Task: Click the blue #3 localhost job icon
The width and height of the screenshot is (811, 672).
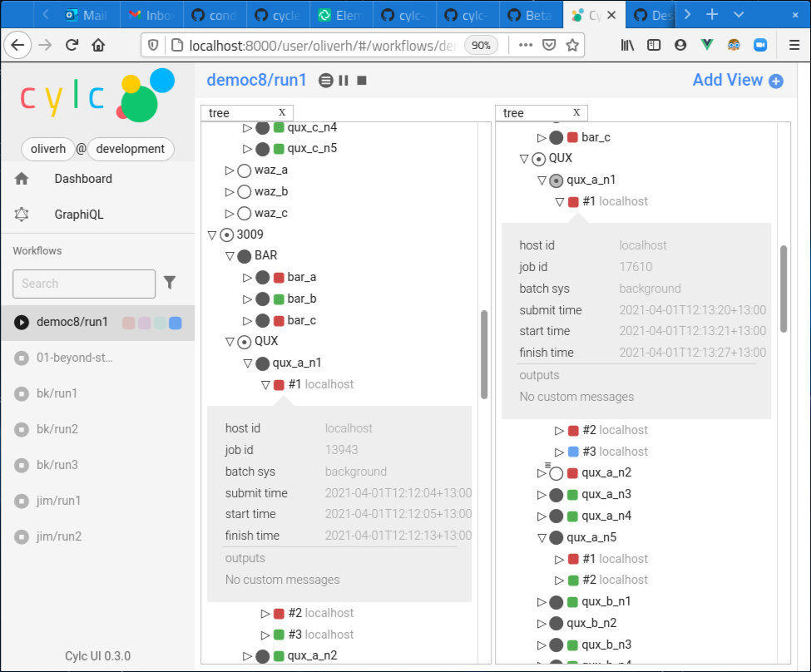Action: click(x=573, y=452)
